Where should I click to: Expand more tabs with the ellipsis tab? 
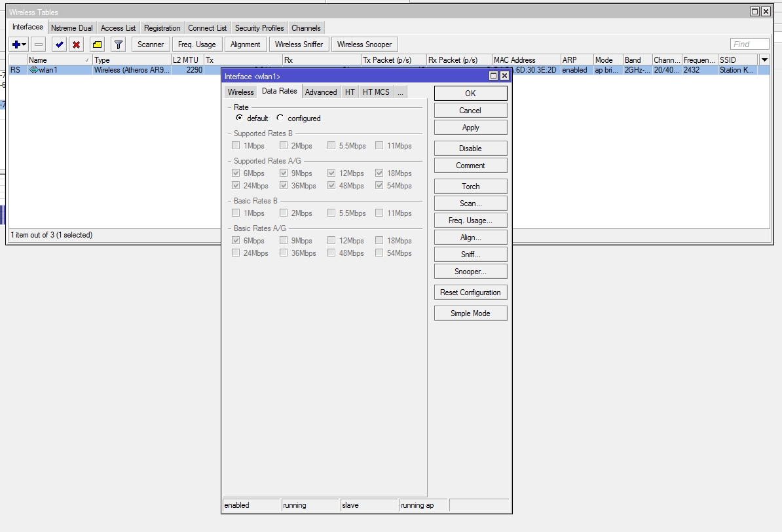point(400,92)
